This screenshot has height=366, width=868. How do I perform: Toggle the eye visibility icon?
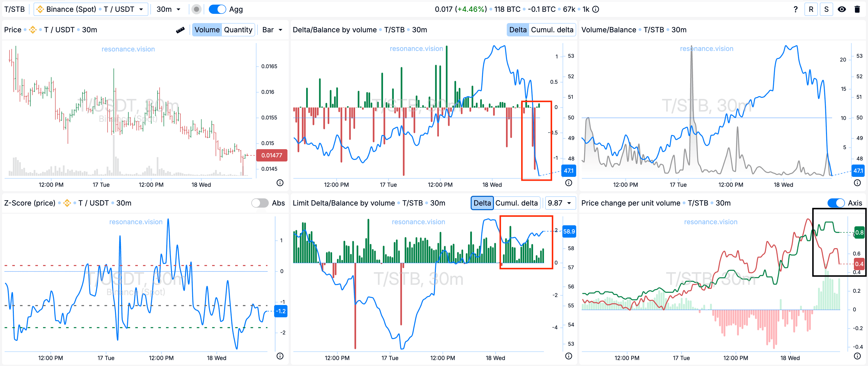coord(842,9)
